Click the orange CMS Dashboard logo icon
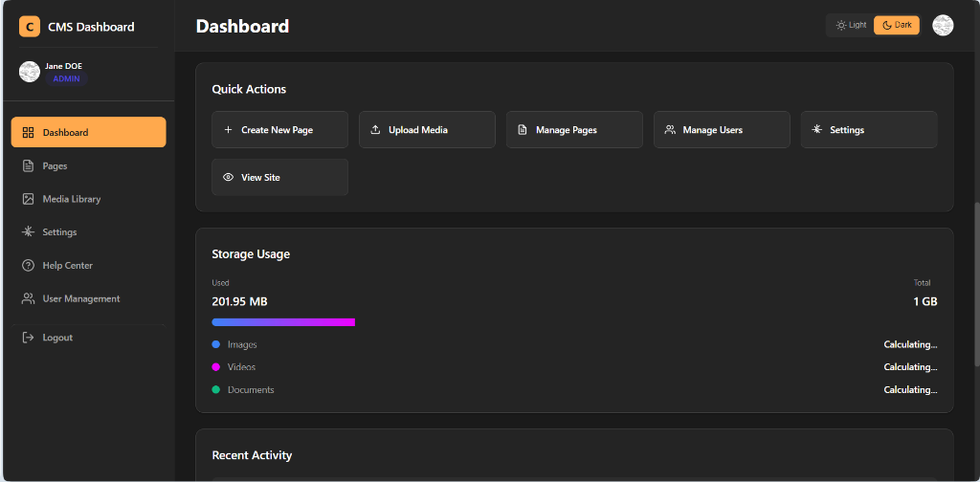Viewport: 980px width, 482px height. click(30, 27)
